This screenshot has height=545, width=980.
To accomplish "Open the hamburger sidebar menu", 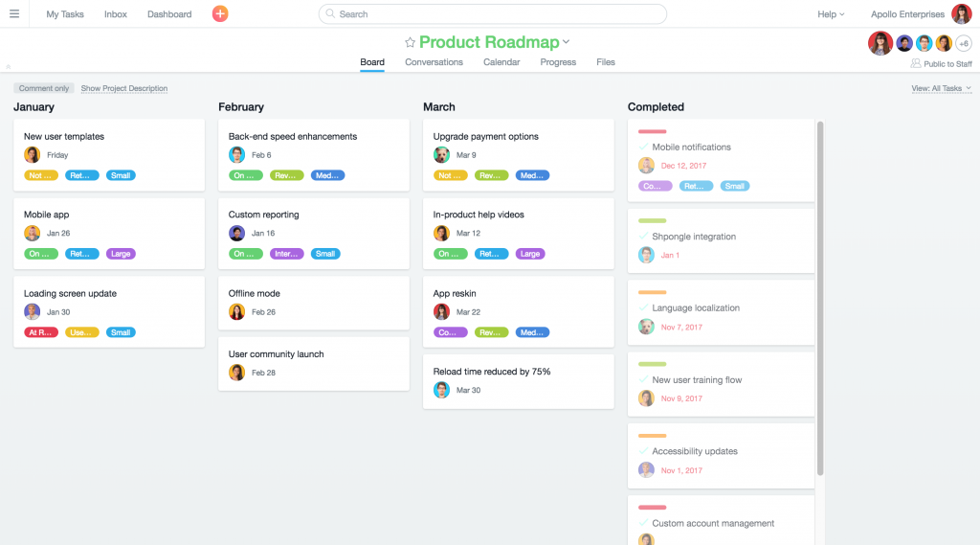I will click(x=13, y=13).
